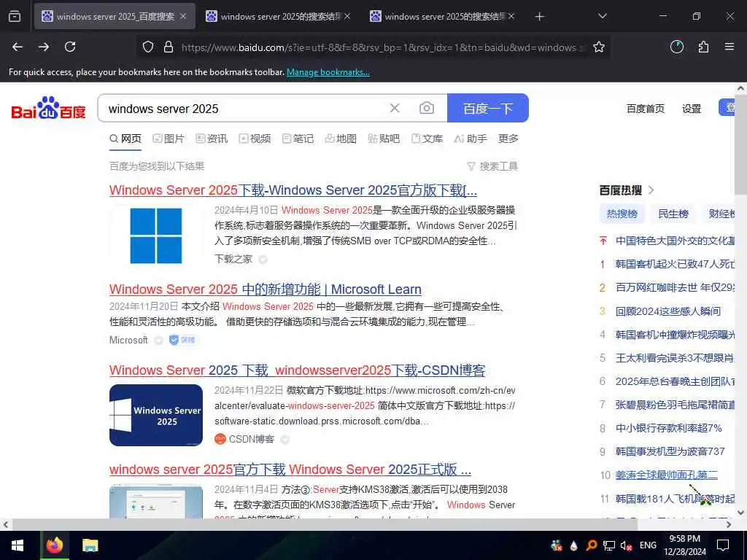Open Baidu image search camera icon
Viewport: 747px width, 560px height.
tap(426, 108)
